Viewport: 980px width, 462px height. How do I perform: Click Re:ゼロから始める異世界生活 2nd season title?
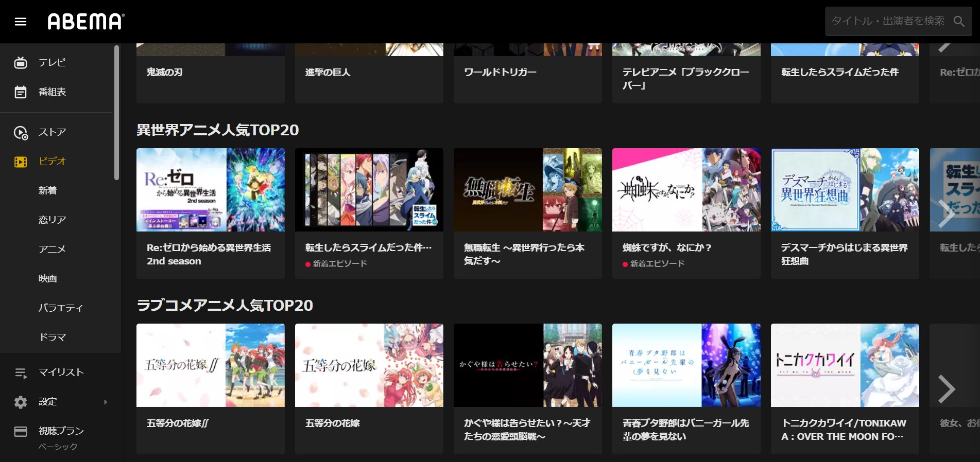pyautogui.click(x=209, y=255)
